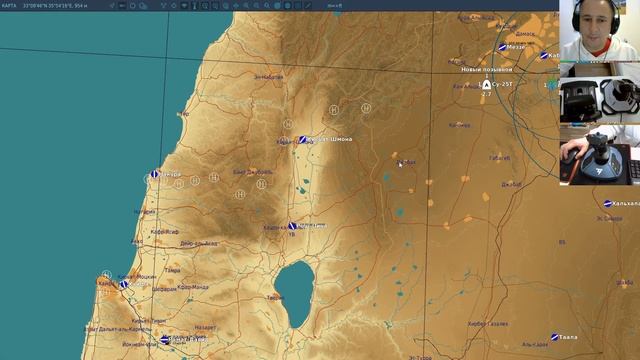This screenshot has height=360, width=640.
Task: Click the Шефарам town label
Action: pyautogui.click(x=164, y=289)
